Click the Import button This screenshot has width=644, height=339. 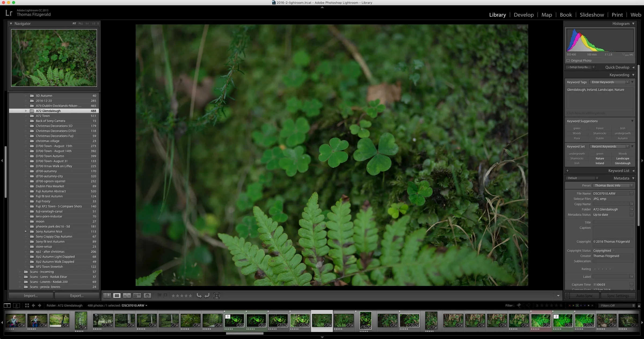click(31, 296)
